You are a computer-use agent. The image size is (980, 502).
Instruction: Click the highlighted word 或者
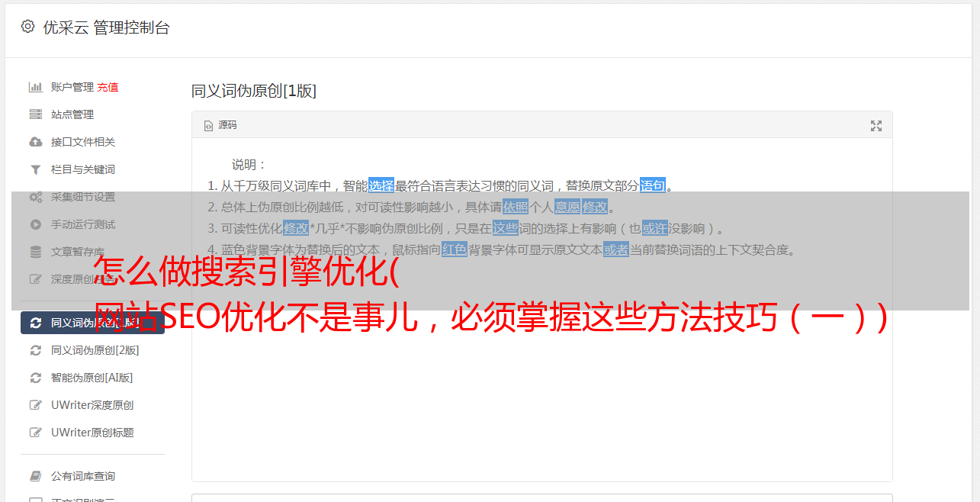click(x=616, y=249)
